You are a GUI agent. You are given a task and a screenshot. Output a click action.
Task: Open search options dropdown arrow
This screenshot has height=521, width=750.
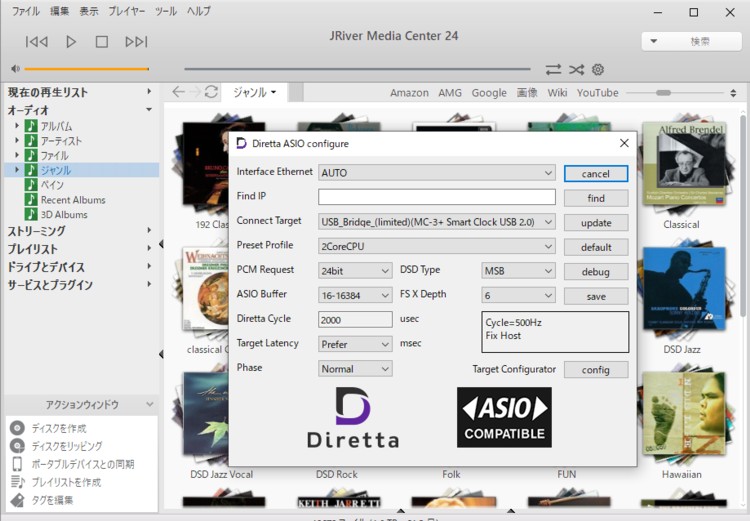653,41
